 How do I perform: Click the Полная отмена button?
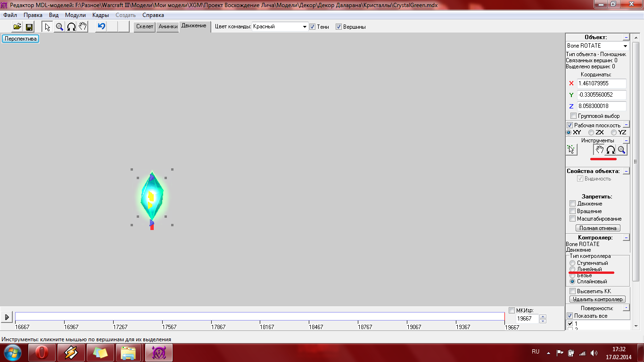tap(598, 228)
